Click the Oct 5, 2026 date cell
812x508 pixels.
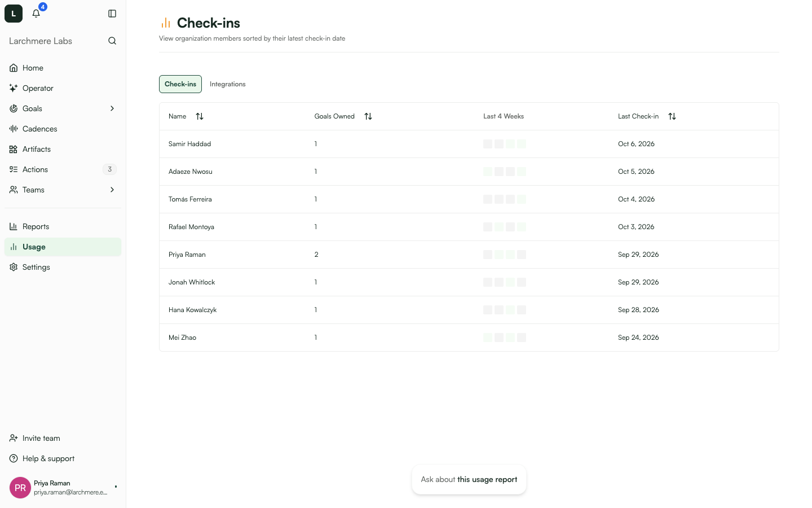pyautogui.click(x=636, y=172)
